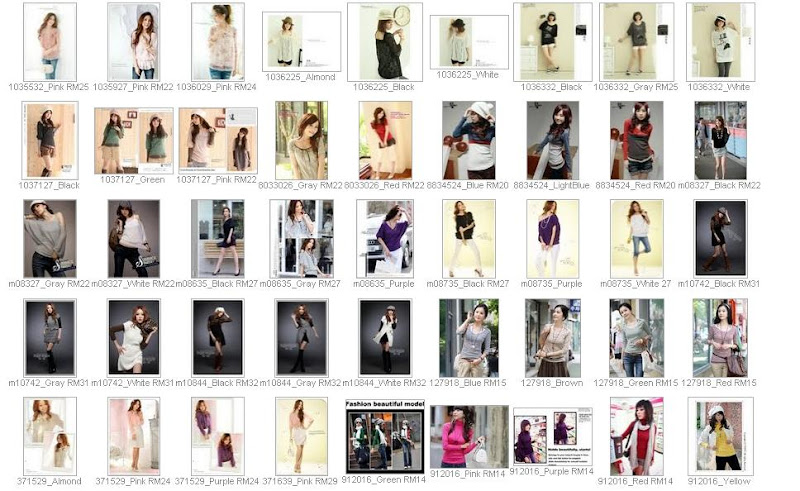
Task: Open the 1035532_Pink RM25 thumbnail
Action: click(50, 42)
